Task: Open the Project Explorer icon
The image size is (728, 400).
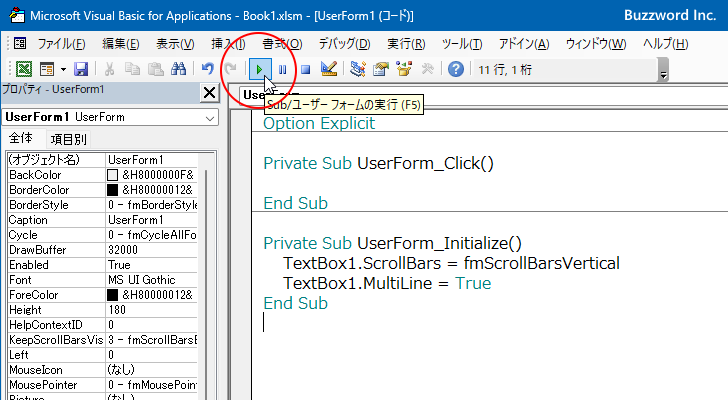Action: click(x=358, y=70)
